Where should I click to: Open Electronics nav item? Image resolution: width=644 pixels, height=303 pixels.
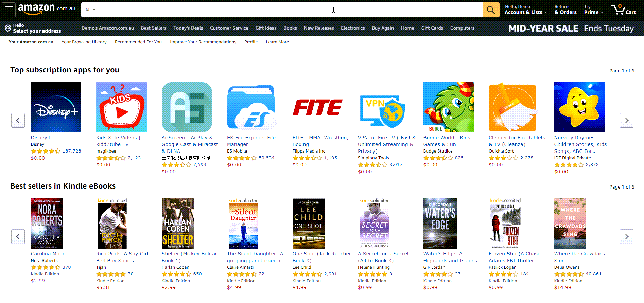pos(353,28)
